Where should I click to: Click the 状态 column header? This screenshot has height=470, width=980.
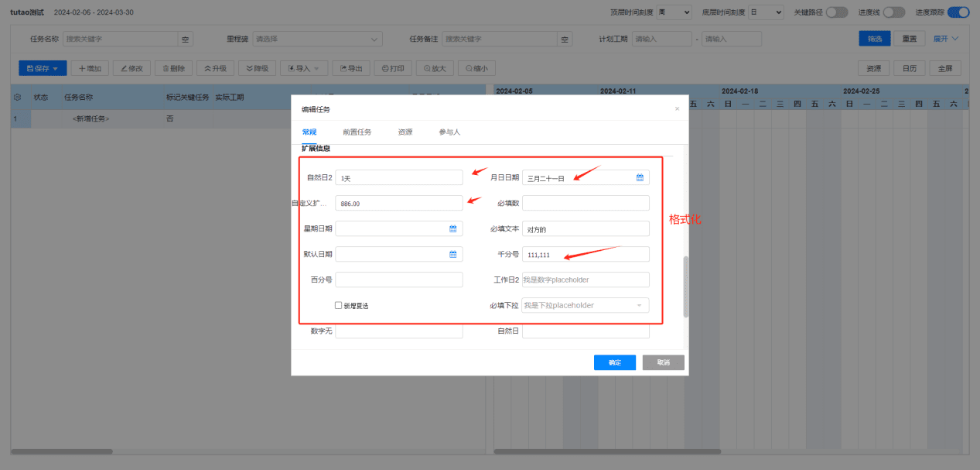coord(41,98)
